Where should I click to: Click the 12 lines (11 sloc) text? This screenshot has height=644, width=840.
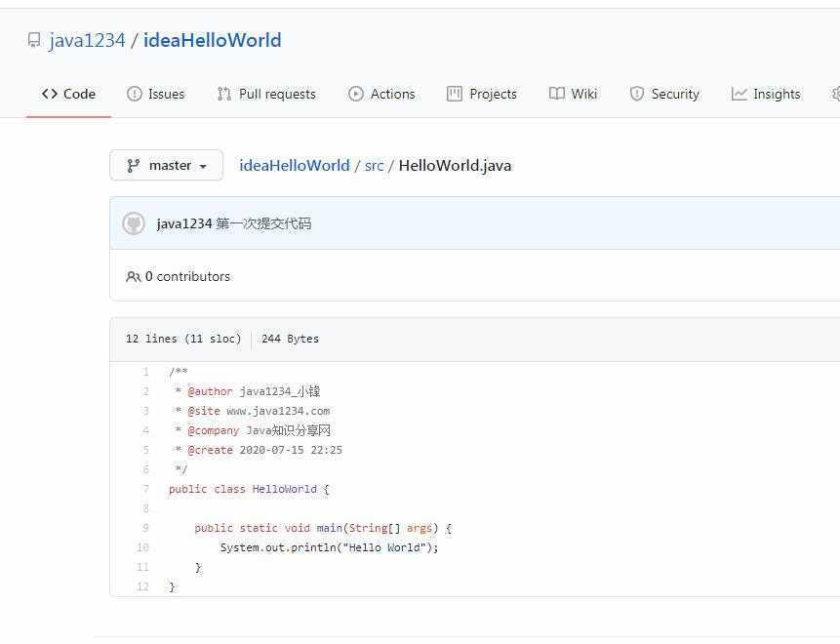pos(183,339)
